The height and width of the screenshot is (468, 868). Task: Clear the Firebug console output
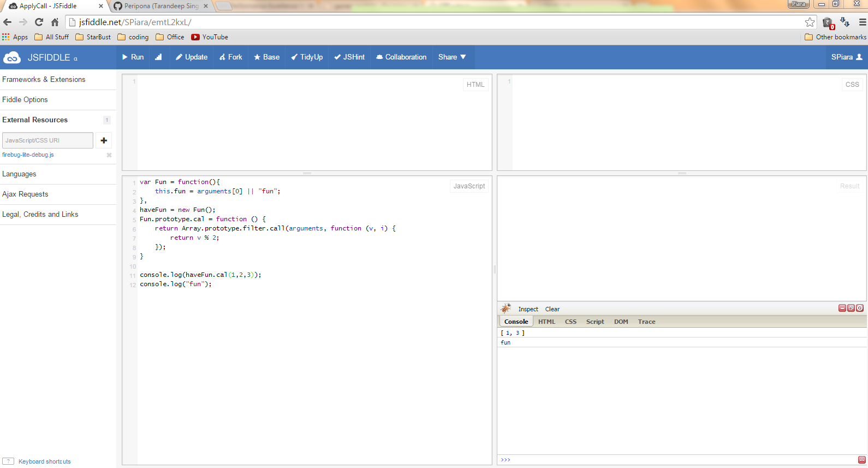pos(552,309)
